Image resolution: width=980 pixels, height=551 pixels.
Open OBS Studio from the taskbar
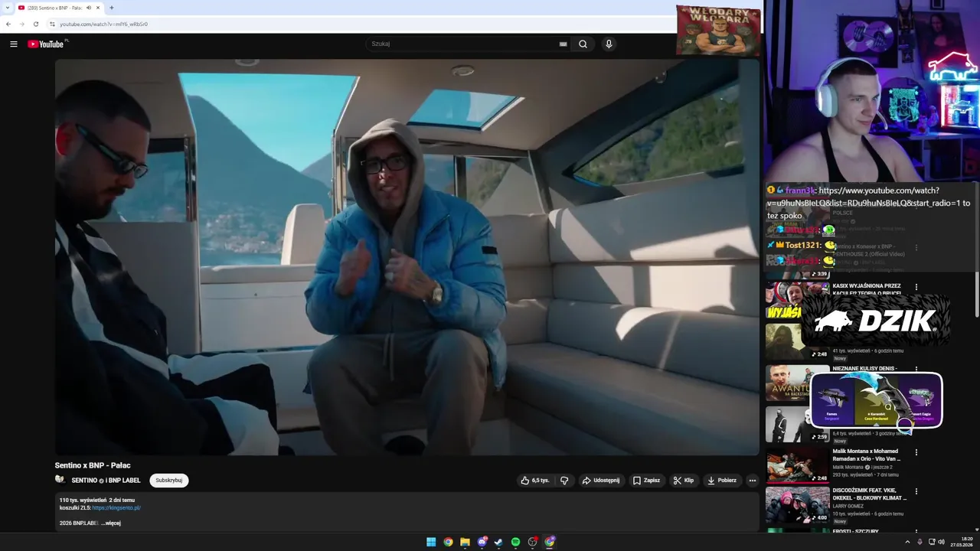533,542
